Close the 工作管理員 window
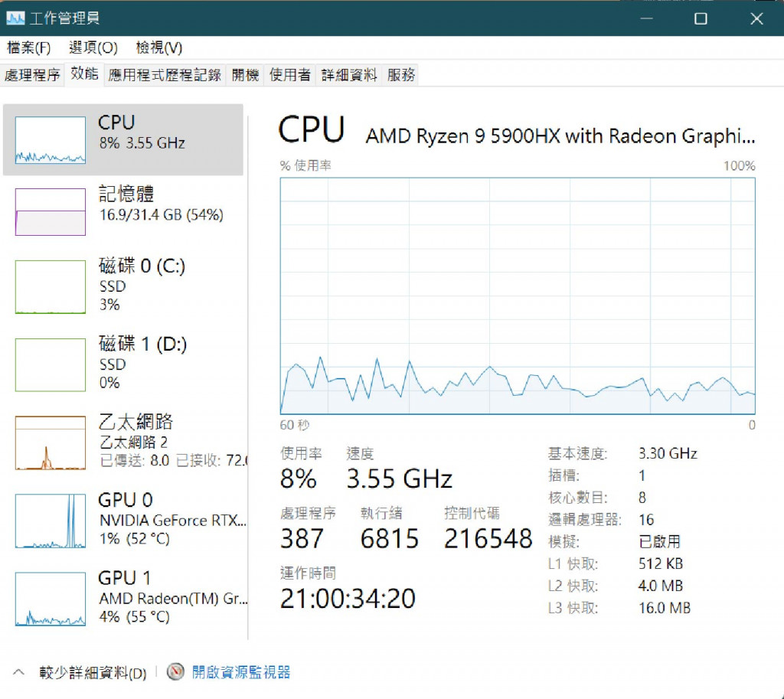The width and height of the screenshot is (784, 699). (756, 18)
